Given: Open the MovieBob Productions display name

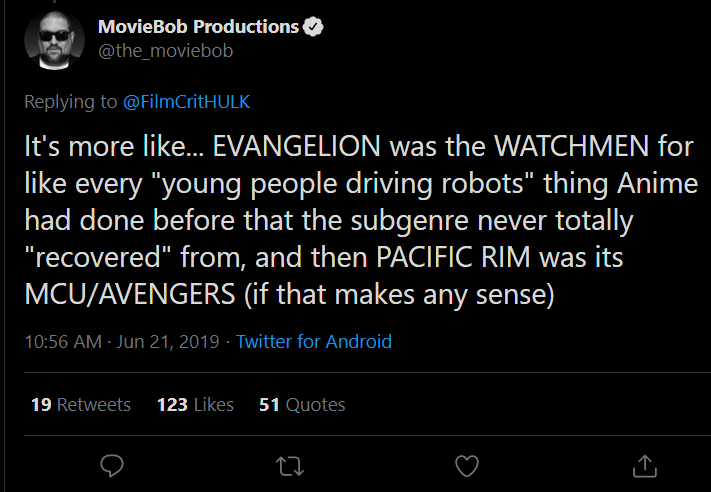Looking at the screenshot, I should 199,26.
